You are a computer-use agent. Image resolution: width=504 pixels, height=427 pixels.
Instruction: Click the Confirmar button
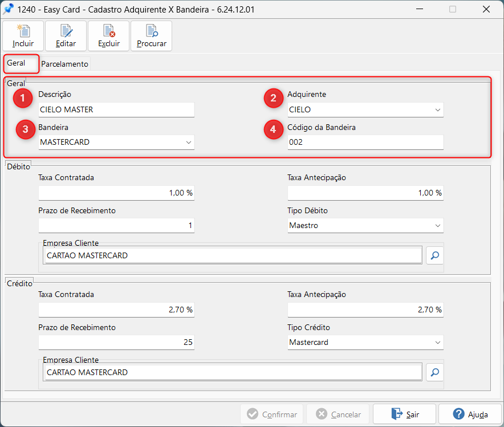tap(273, 414)
